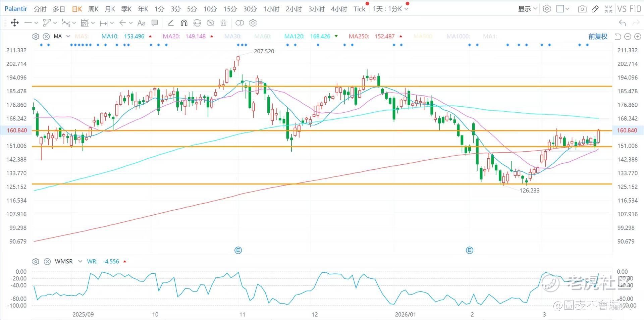Select the pencil line edit tool

coord(171,23)
